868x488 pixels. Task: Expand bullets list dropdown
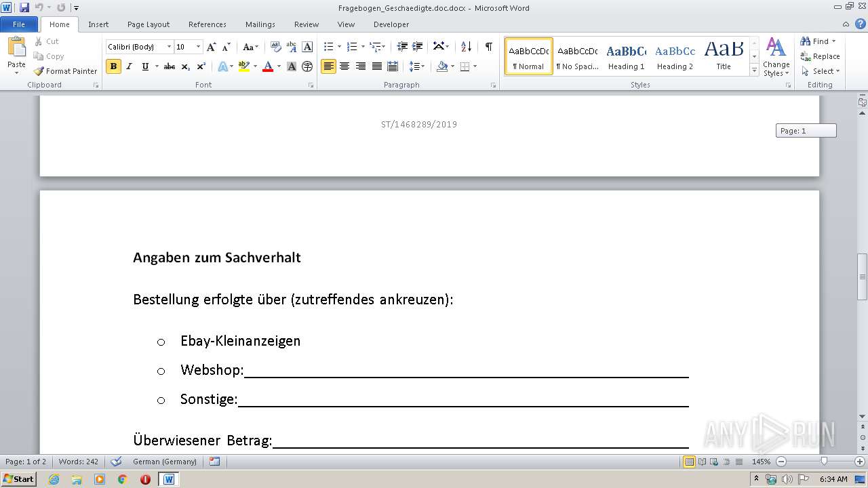[340, 47]
